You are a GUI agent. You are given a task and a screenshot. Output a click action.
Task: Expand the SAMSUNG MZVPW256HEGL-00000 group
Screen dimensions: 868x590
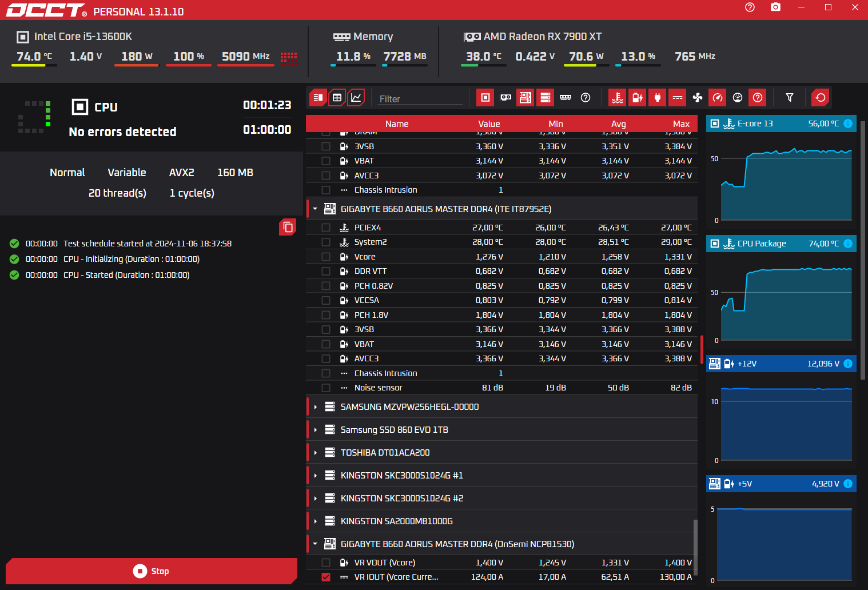[315, 407]
